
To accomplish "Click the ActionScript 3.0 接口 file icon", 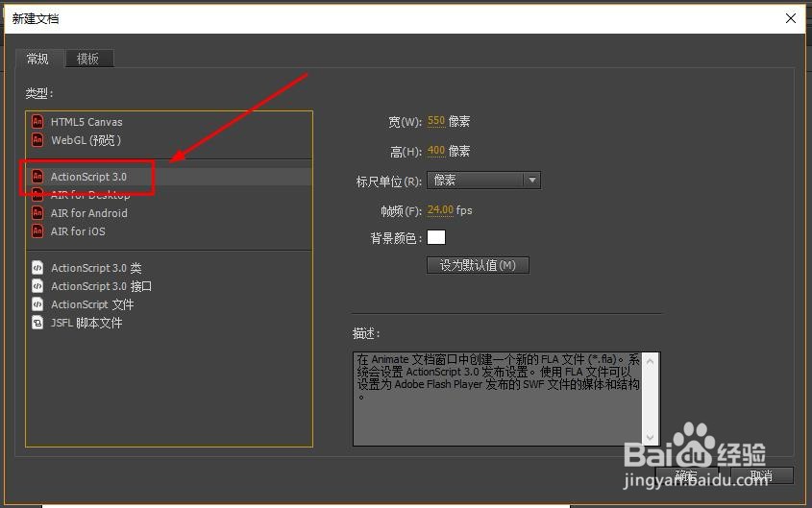I will point(37,285).
